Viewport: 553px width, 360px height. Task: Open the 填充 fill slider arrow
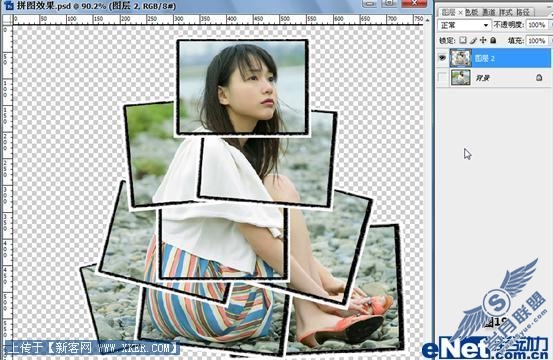point(551,41)
